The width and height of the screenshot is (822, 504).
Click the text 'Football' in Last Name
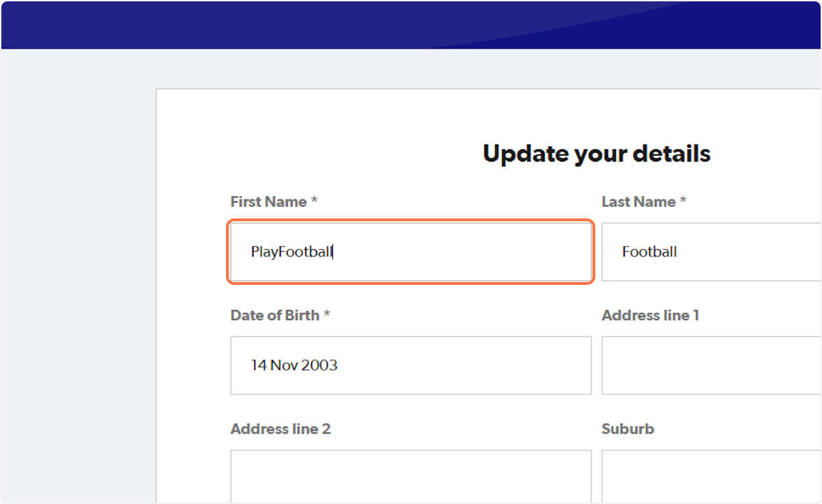(648, 251)
